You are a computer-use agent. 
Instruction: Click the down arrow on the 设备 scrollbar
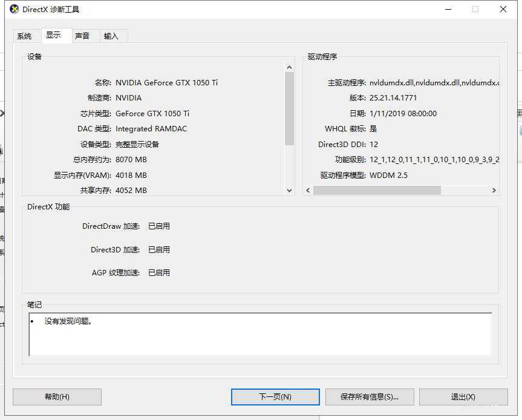coord(289,191)
